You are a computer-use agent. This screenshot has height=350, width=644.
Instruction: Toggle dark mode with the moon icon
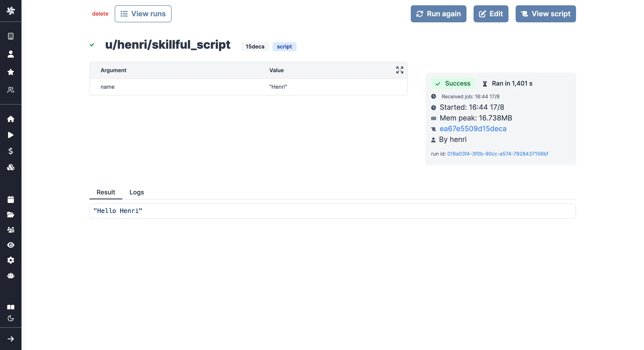point(11,319)
